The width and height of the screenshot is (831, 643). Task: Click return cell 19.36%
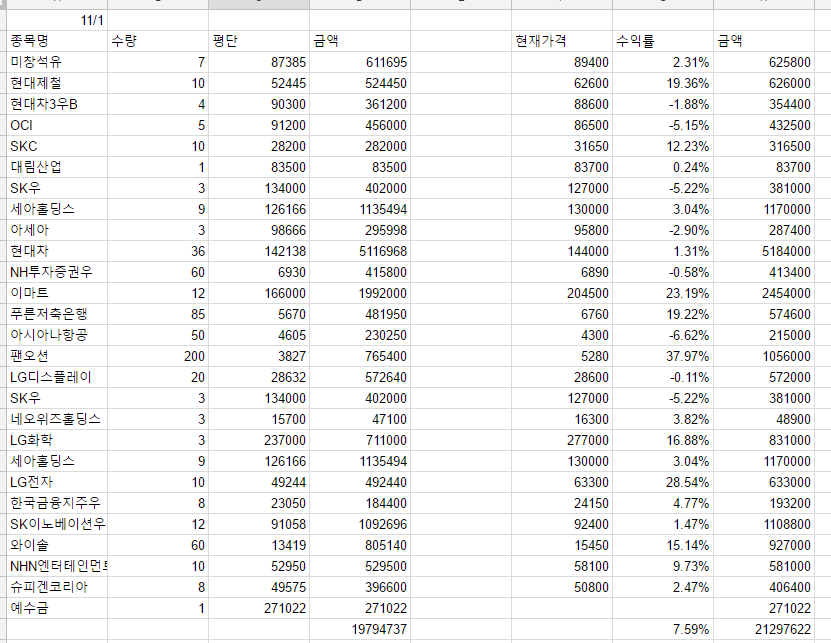click(x=663, y=83)
